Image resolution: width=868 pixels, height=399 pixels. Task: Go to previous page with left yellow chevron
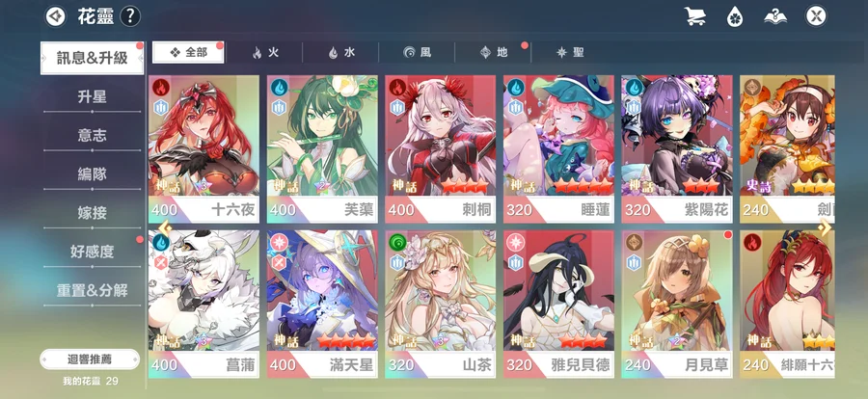pos(164,227)
